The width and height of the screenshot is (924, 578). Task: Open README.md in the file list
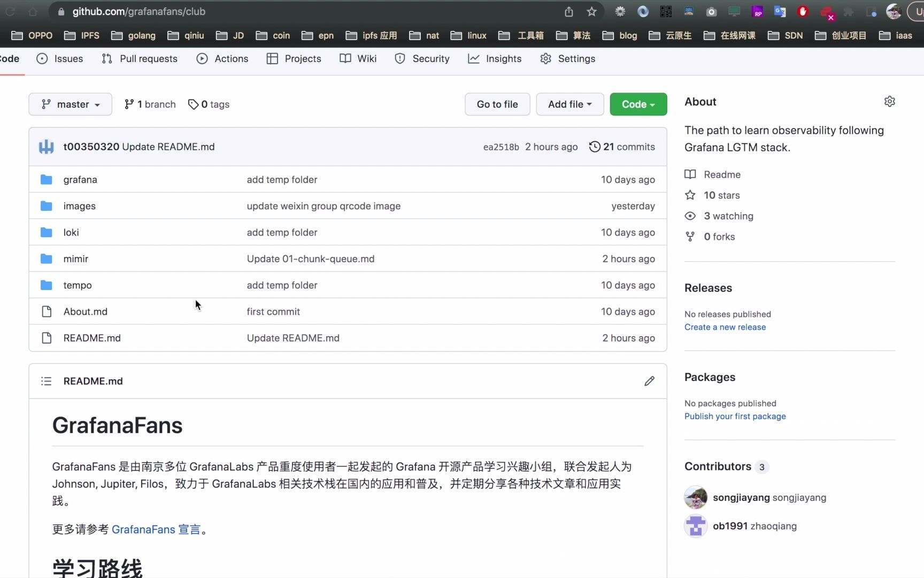click(x=92, y=338)
